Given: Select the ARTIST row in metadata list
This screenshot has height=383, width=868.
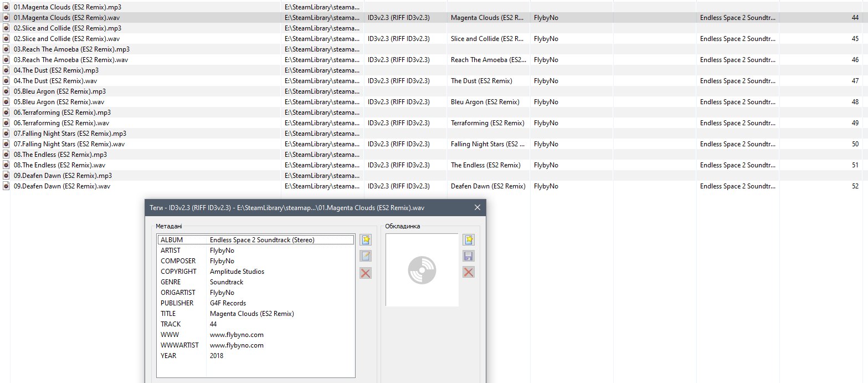Looking at the screenshot, I should click(x=256, y=251).
